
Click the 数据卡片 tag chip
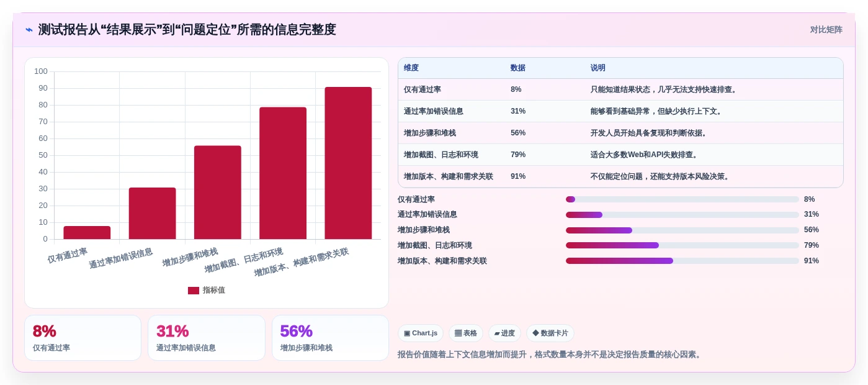pyautogui.click(x=550, y=333)
